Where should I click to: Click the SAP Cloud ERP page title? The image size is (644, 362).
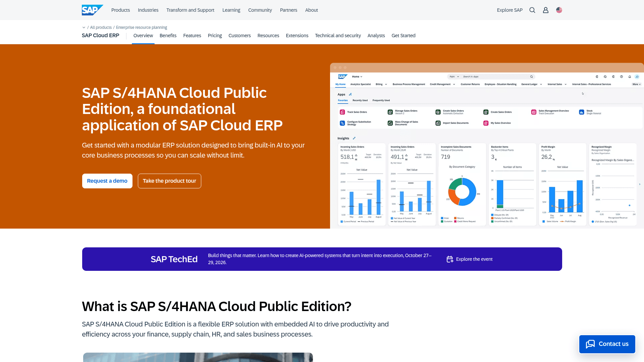(101, 36)
